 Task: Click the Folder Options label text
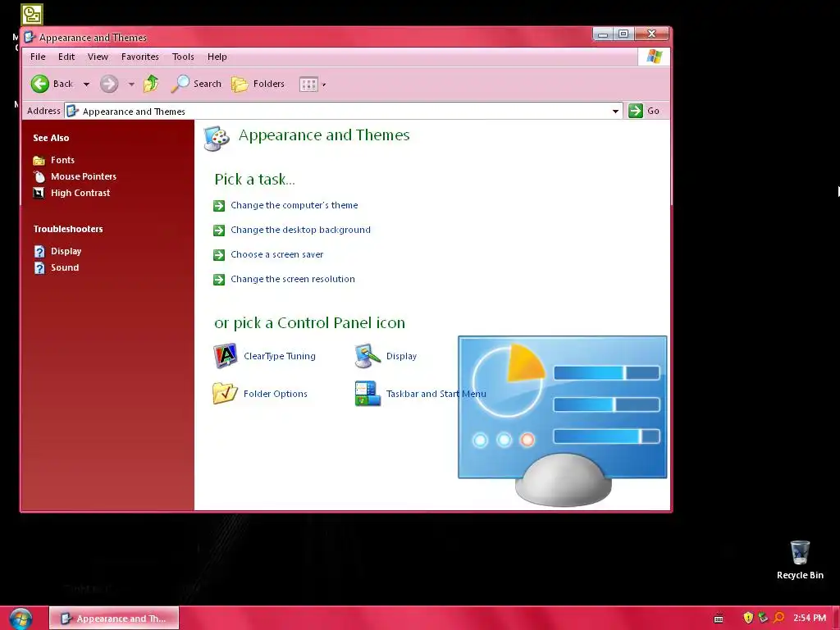[x=276, y=394]
